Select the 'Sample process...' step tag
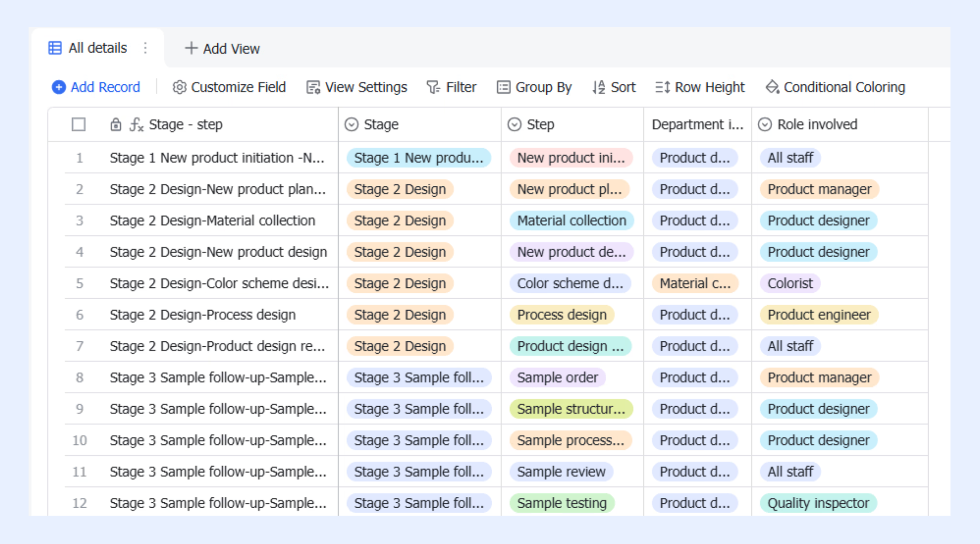 click(571, 440)
